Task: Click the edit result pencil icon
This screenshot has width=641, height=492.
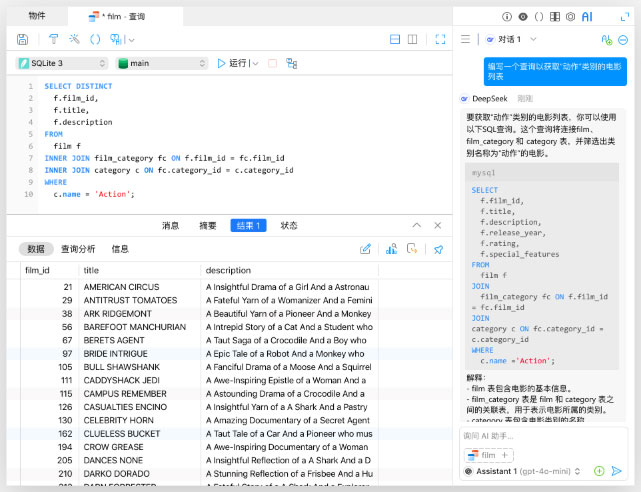Action: pyautogui.click(x=365, y=249)
